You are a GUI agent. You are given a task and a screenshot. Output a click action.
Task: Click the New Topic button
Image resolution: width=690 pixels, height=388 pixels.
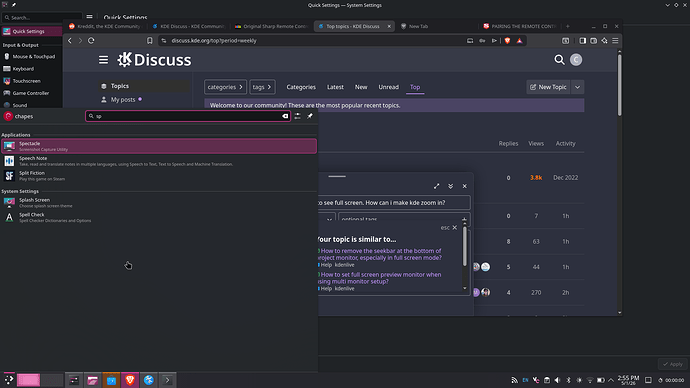(548, 87)
